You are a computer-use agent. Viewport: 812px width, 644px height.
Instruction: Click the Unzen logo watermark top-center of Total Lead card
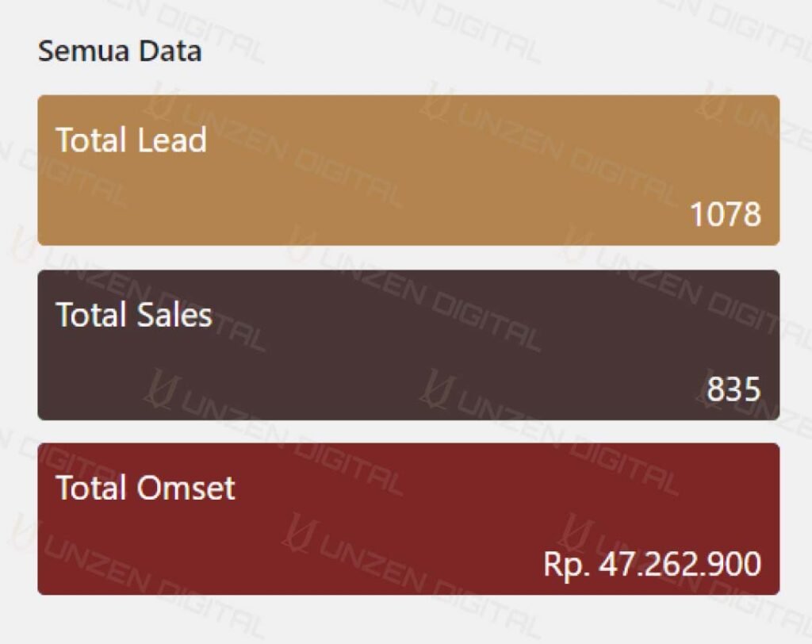pos(436,103)
